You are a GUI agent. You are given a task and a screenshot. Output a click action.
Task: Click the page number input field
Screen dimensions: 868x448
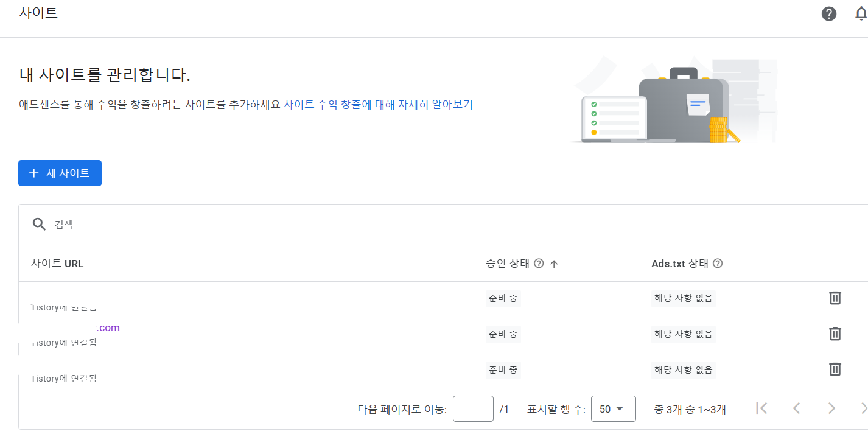[x=473, y=408]
